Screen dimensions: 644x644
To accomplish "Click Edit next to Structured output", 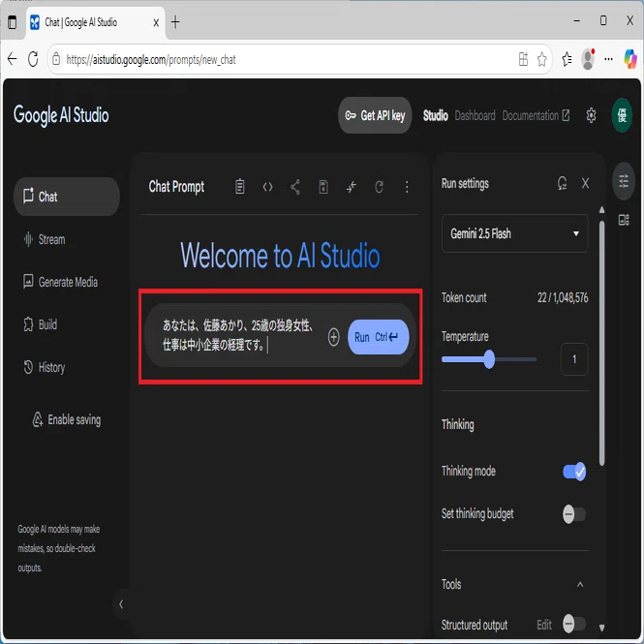I will click(x=544, y=625).
